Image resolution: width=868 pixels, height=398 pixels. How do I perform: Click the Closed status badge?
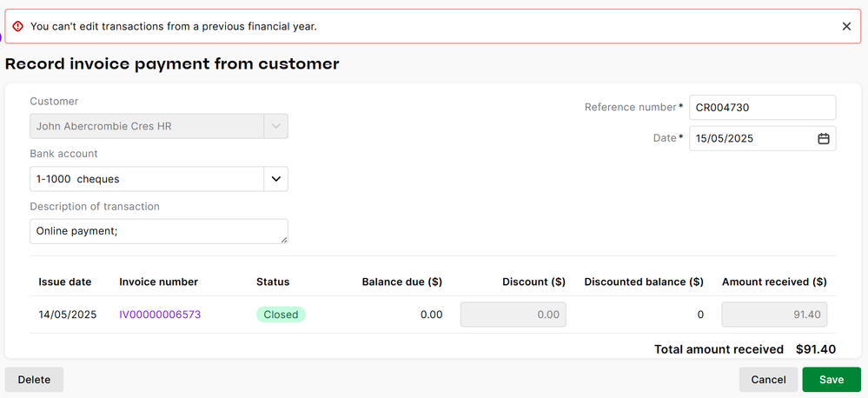tap(281, 315)
